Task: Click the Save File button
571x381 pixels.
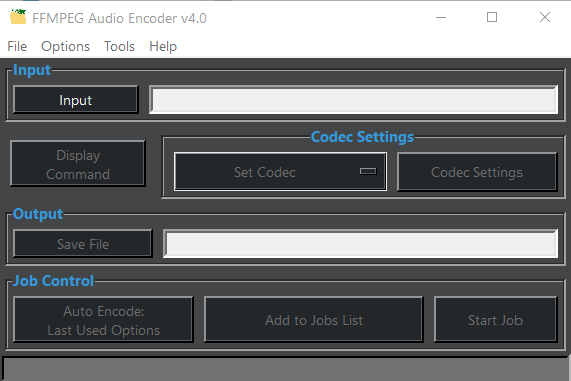Action: 83,244
